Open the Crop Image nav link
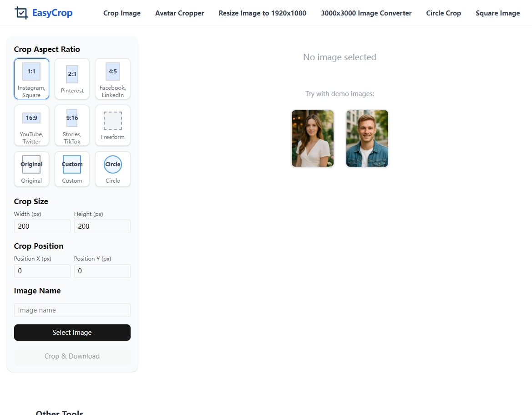 [x=122, y=13]
